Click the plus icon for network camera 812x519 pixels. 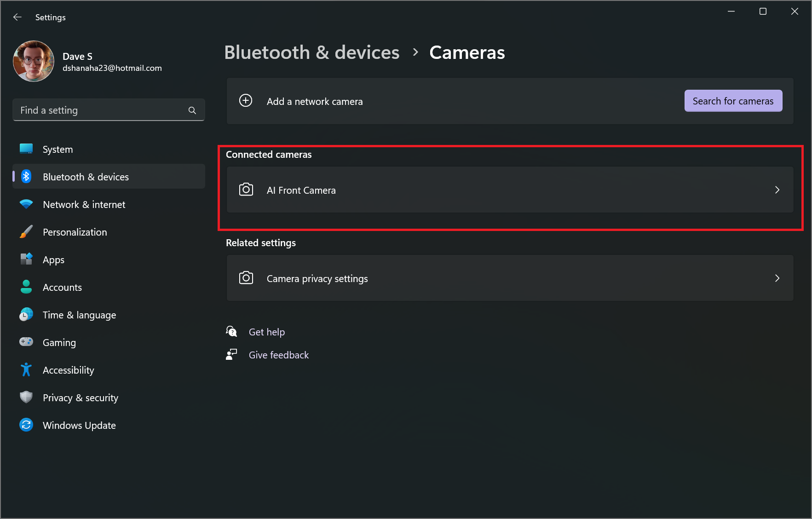[246, 100]
